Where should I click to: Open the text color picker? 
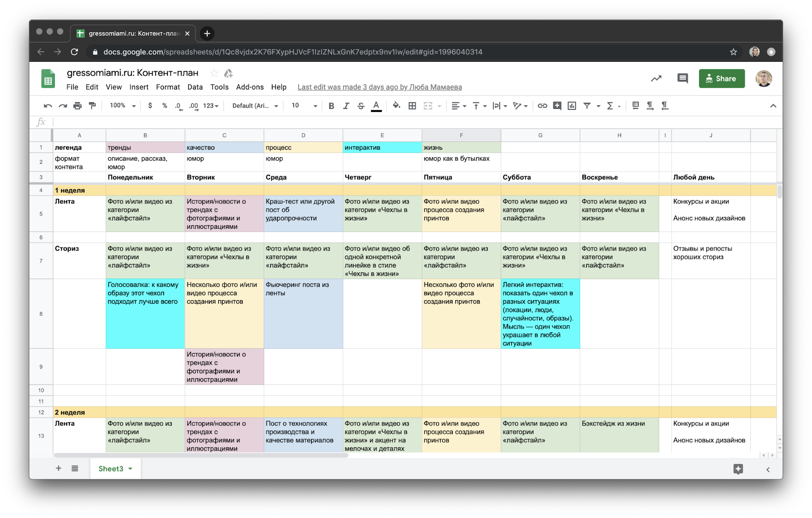click(376, 106)
